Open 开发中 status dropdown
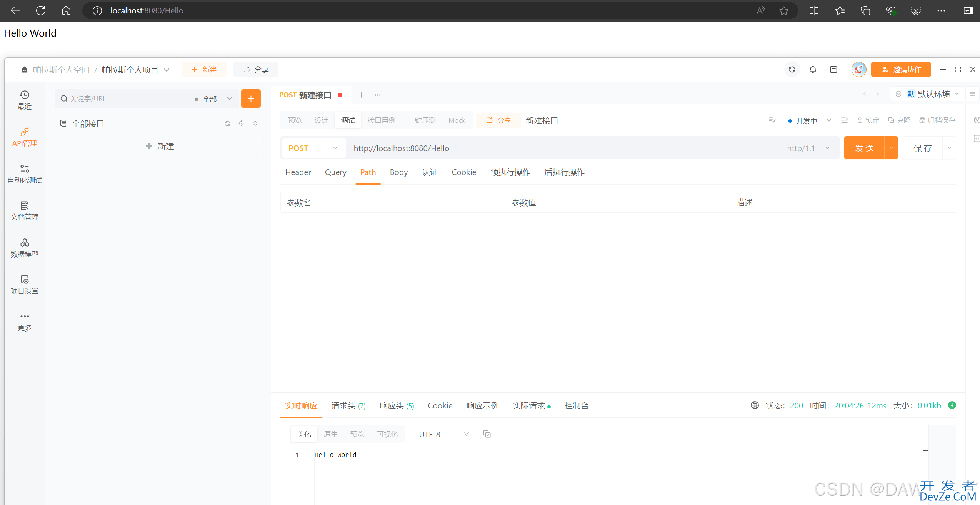The height and width of the screenshot is (505, 980). coord(810,120)
